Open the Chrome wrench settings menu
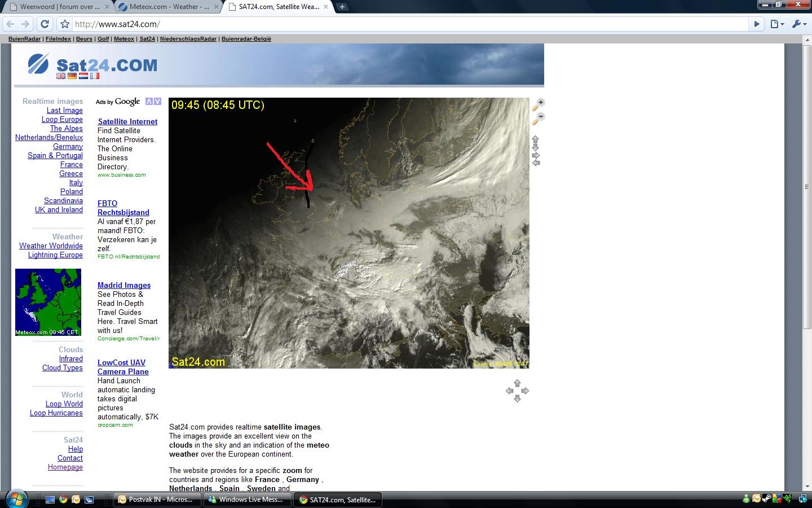This screenshot has height=508, width=812. (x=799, y=24)
